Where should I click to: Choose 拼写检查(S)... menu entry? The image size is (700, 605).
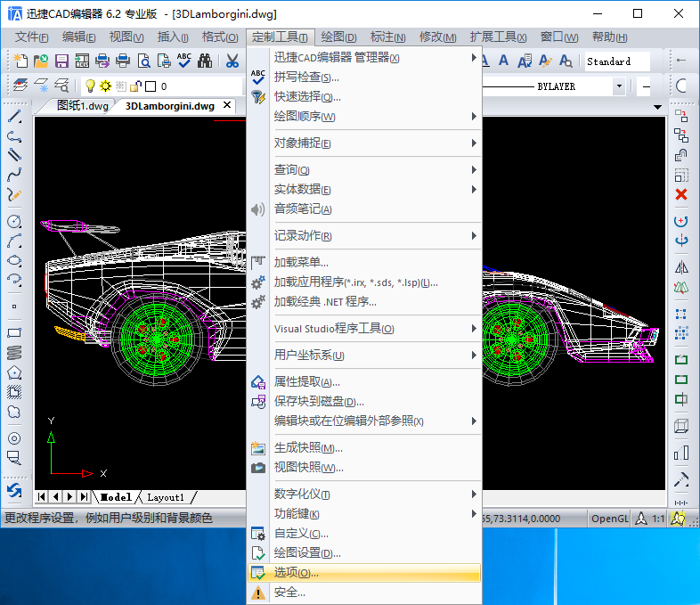tap(364, 78)
